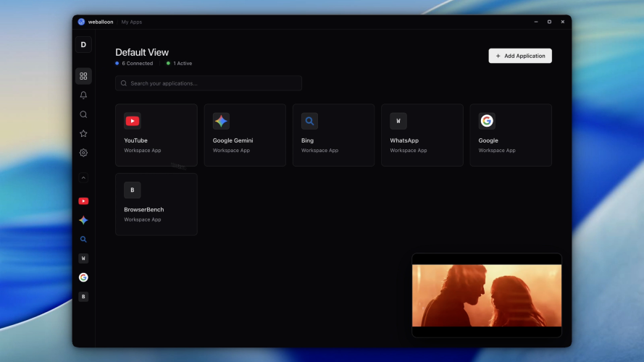644x362 pixels.
Task: Click the BrowserBench card title text
Action: [x=143, y=209]
